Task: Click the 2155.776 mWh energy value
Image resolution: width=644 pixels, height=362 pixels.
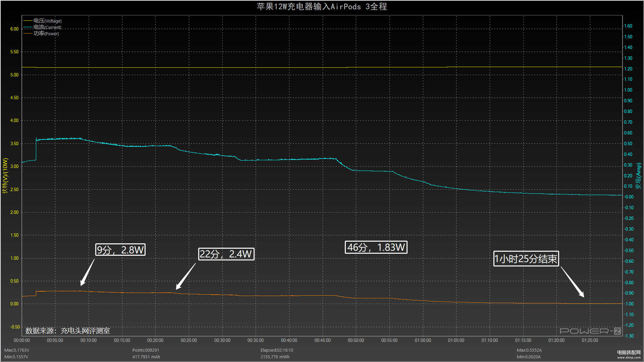Action: click(x=275, y=357)
